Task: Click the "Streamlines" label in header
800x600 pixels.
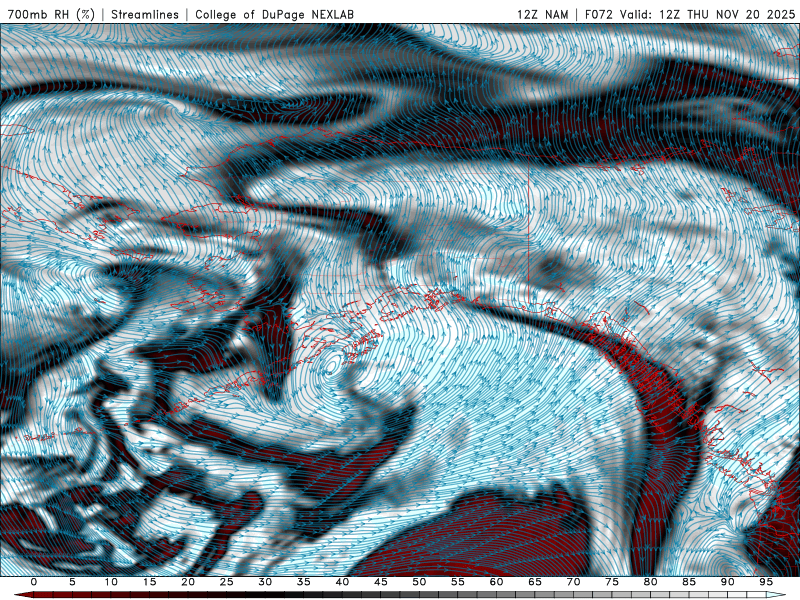Action: (145, 14)
